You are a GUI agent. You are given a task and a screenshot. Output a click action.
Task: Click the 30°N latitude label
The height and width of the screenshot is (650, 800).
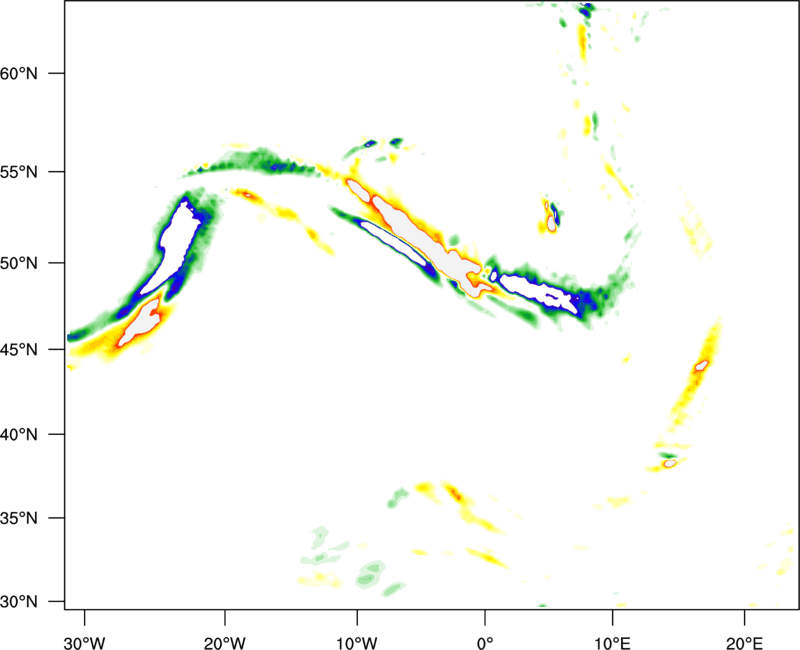[19, 602]
